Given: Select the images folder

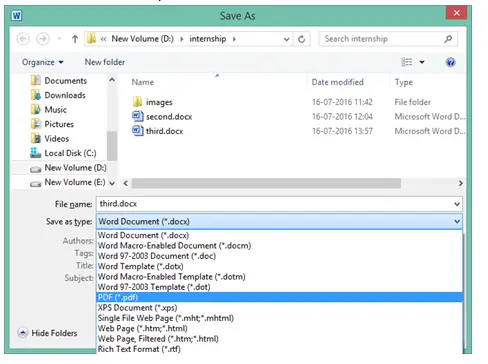Looking at the screenshot, I should point(152,102).
